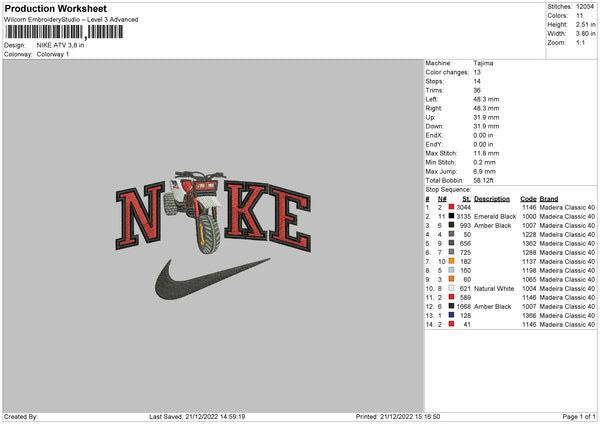Click the brown swatch with code 1228
The height and width of the screenshot is (424, 600).
(x=452, y=234)
